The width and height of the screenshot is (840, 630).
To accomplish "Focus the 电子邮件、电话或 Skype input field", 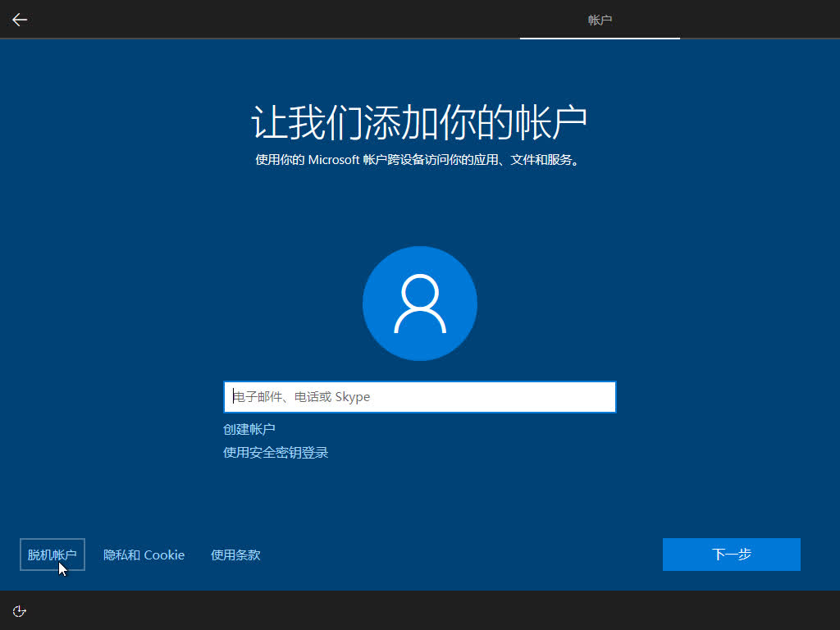I will tap(419, 397).
